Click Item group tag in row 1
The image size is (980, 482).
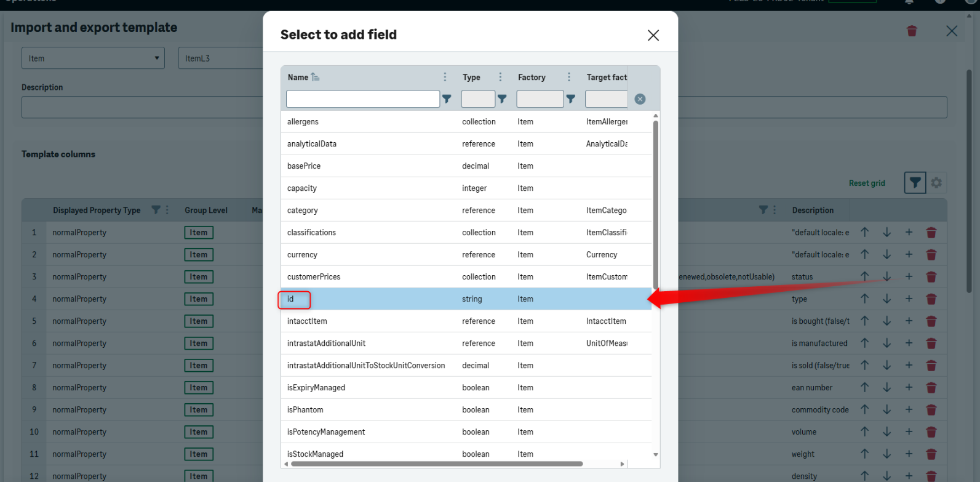pos(199,233)
